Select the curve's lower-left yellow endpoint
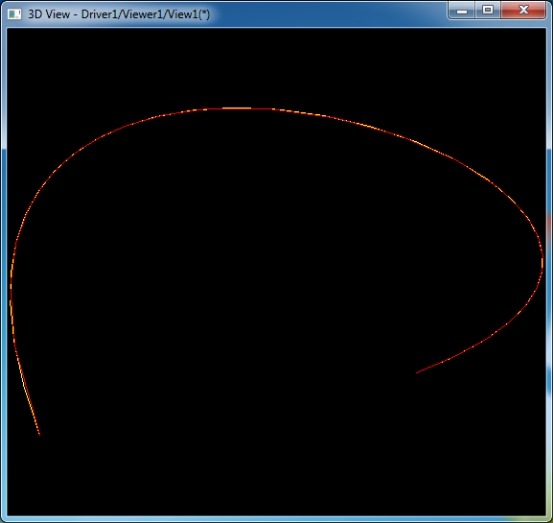Screen dimensions: 554x523 click(x=39, y=434)
